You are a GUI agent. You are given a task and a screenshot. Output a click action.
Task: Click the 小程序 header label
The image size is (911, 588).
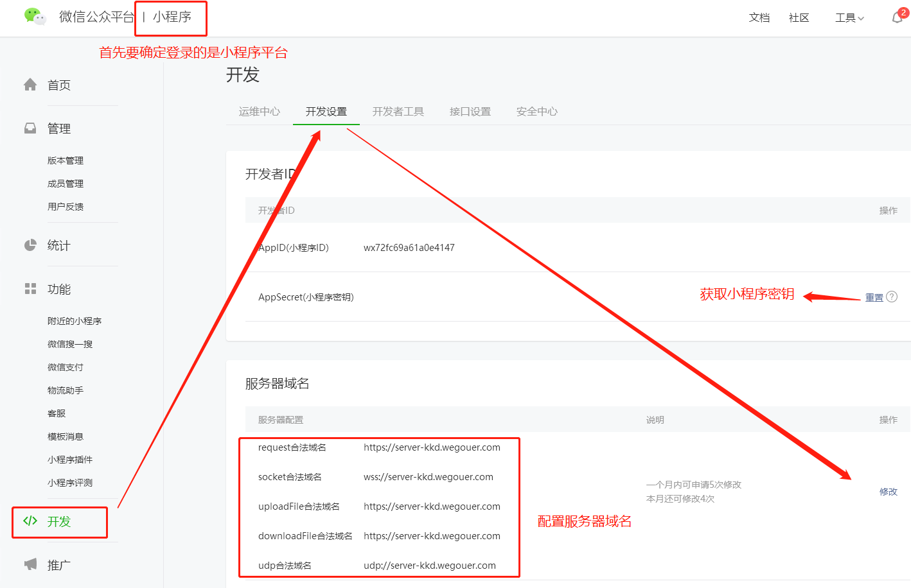172,17
